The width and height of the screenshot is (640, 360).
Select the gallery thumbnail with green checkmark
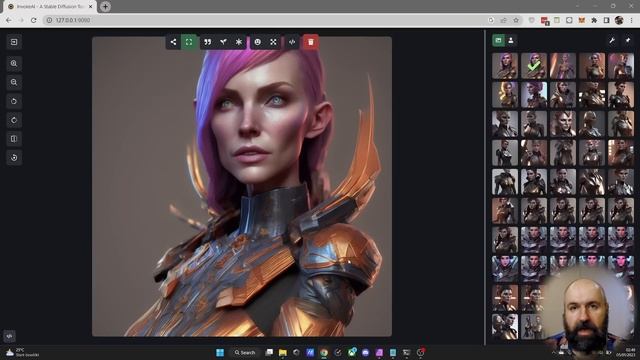(534, 66)
